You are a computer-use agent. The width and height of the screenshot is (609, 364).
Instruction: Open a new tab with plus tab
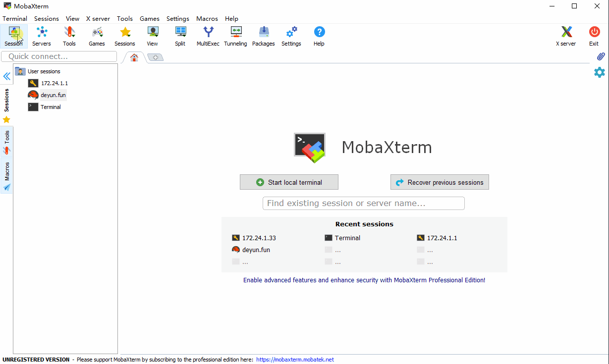pos(155,57)
